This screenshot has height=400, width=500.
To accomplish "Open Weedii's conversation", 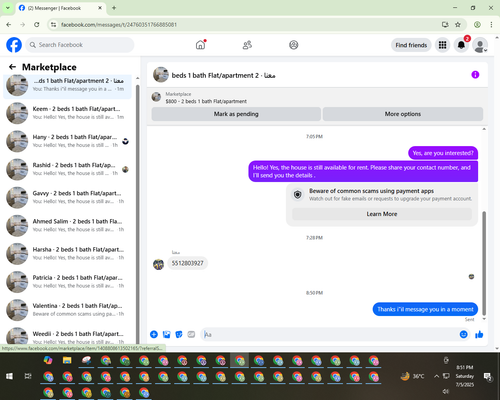I will click(68, 336).
